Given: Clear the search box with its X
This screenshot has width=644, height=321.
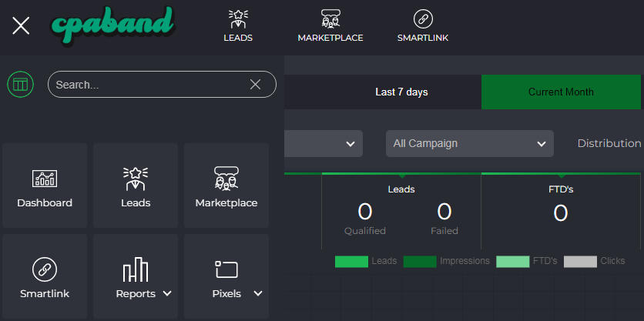Looking at the screenshot, I should click(x=256, y=85).
